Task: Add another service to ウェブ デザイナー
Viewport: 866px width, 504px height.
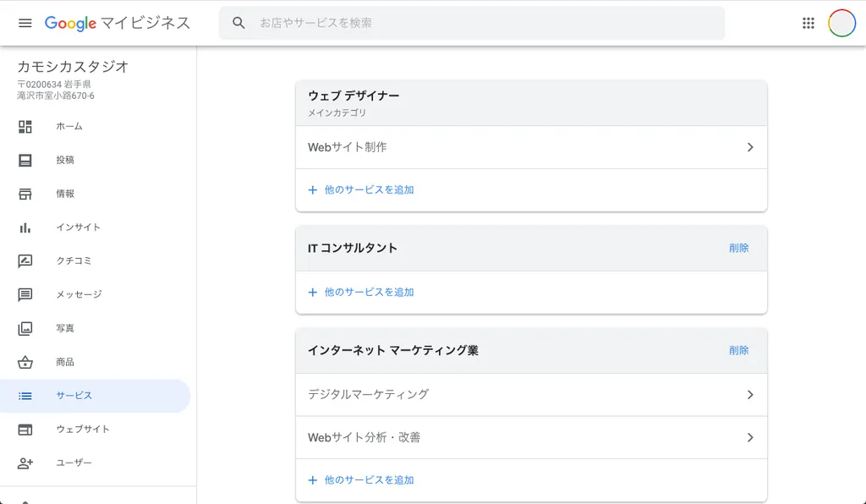Action: point(369,190)
